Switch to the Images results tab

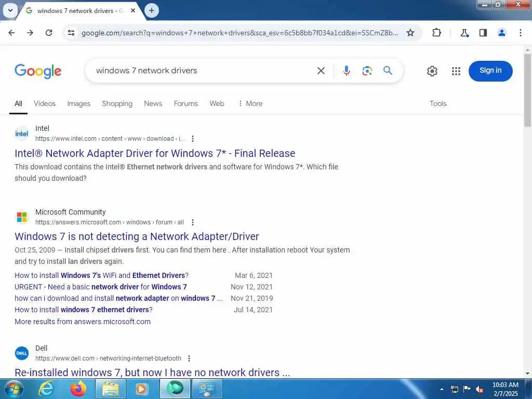79,103
